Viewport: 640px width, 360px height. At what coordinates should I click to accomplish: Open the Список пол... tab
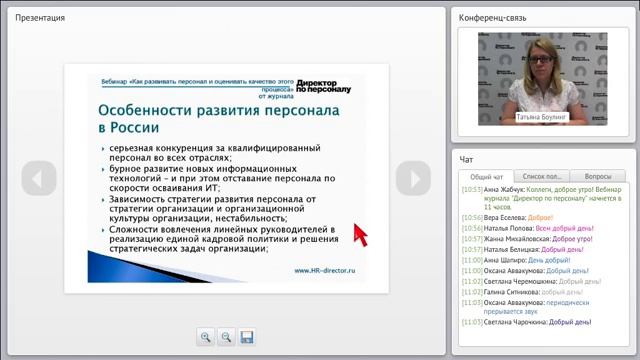[542, 176]
